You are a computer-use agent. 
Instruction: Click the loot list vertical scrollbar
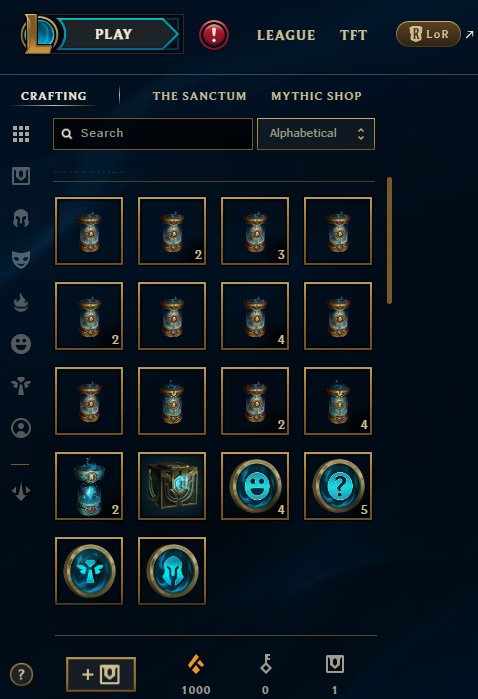(x=390, y=241)
